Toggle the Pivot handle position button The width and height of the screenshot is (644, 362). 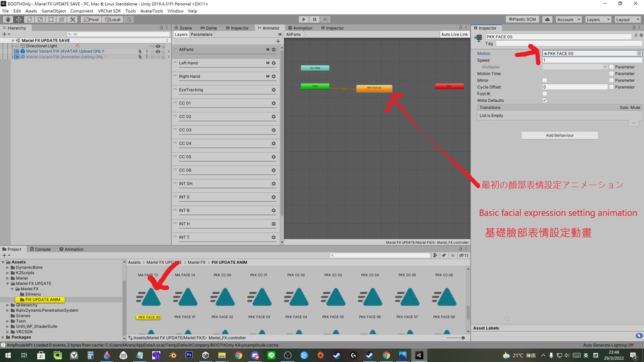coord(91,19)
